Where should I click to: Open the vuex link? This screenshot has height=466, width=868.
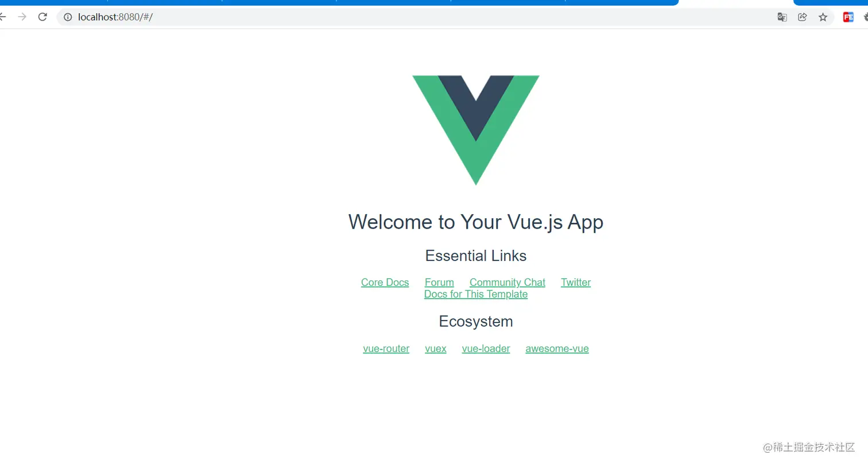pyautogui.click(x=436, y=348)
